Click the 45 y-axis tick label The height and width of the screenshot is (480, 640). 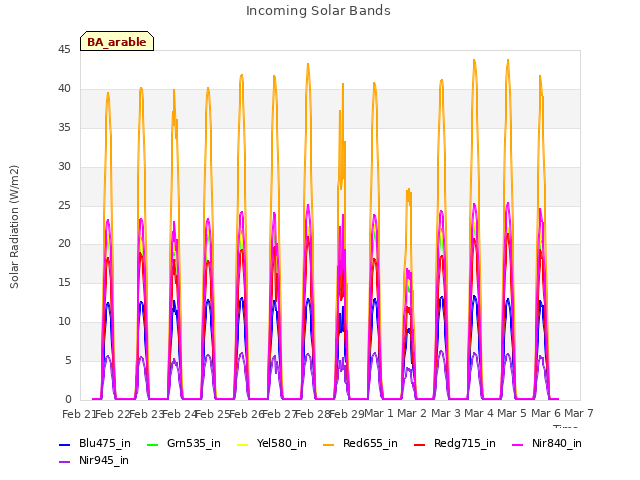click(x=64, y=50)
